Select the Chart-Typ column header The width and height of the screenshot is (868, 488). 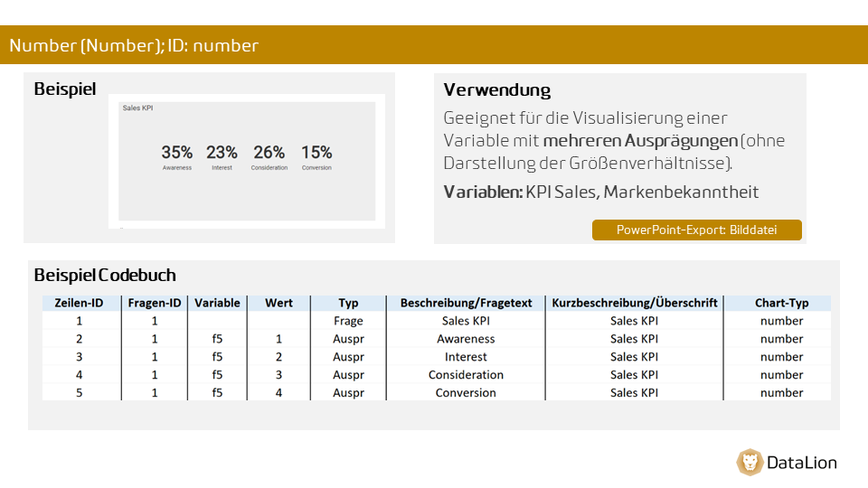click(781, 303)
